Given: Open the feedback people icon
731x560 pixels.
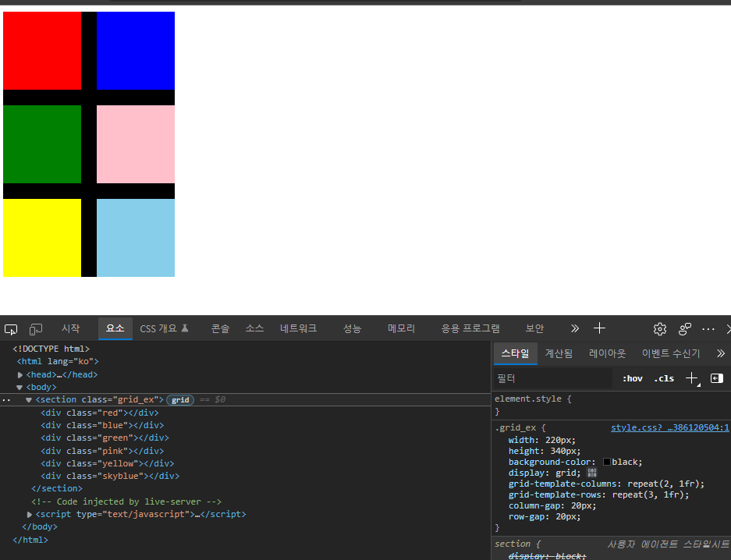Looking at the screenshot, I should pos(684,329).
